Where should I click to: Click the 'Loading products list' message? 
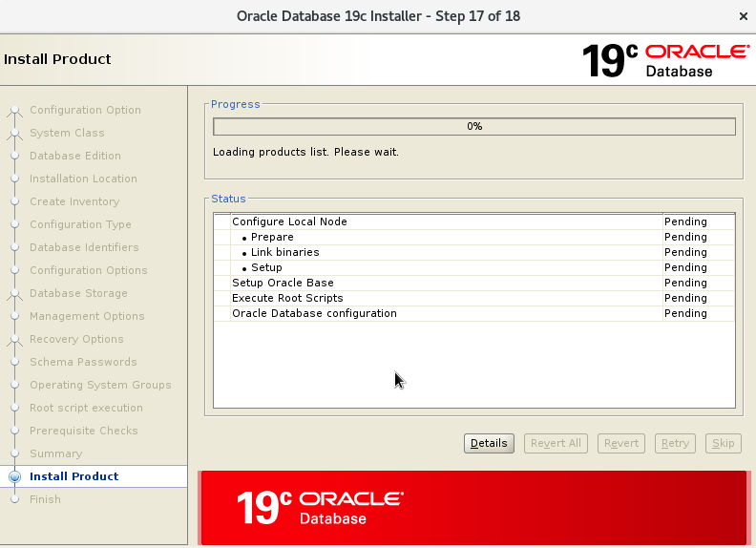pyautogui.click(x=305, y=152)
